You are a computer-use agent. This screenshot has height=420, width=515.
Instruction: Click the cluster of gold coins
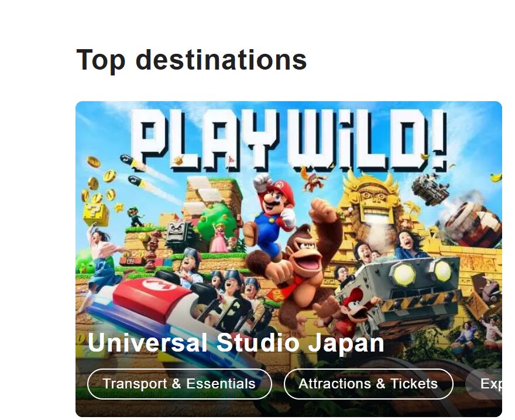point(99,183)
